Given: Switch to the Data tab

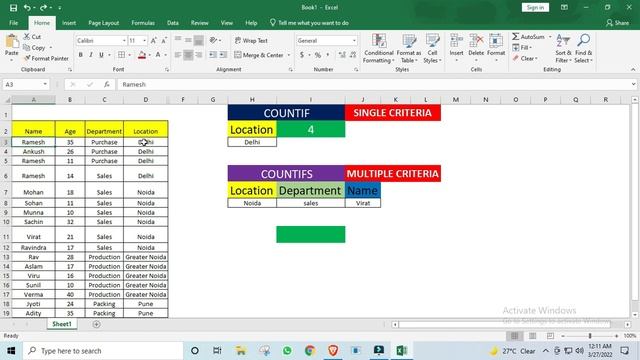Looking at the screenshot, I should tap(173, 23).
